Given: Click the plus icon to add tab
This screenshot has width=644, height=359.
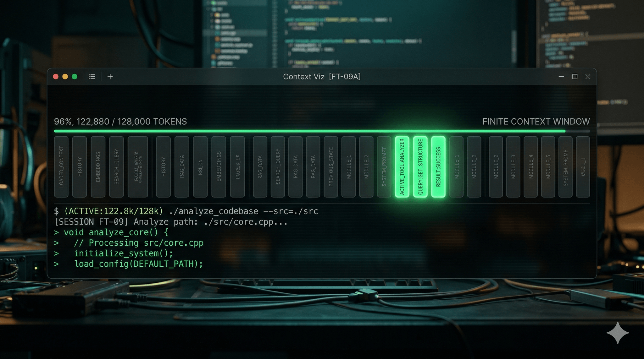Looking at the screenshot, I should (110, 77).
